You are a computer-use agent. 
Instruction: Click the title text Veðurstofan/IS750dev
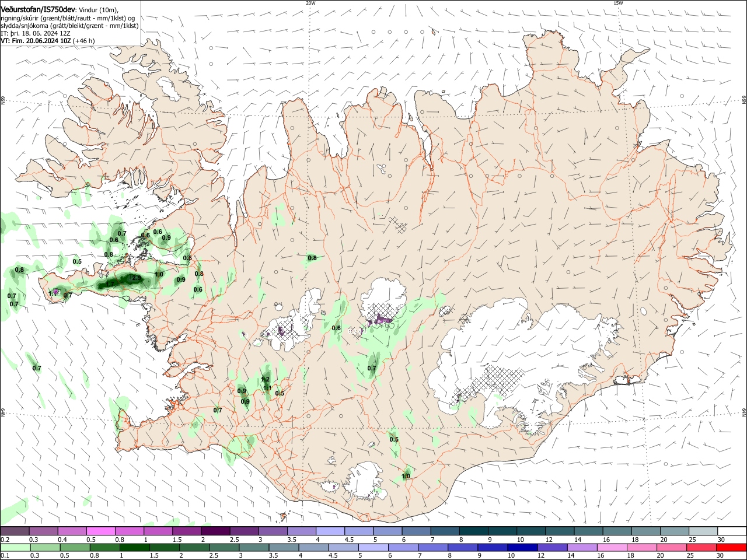click(x=37, y=9)
